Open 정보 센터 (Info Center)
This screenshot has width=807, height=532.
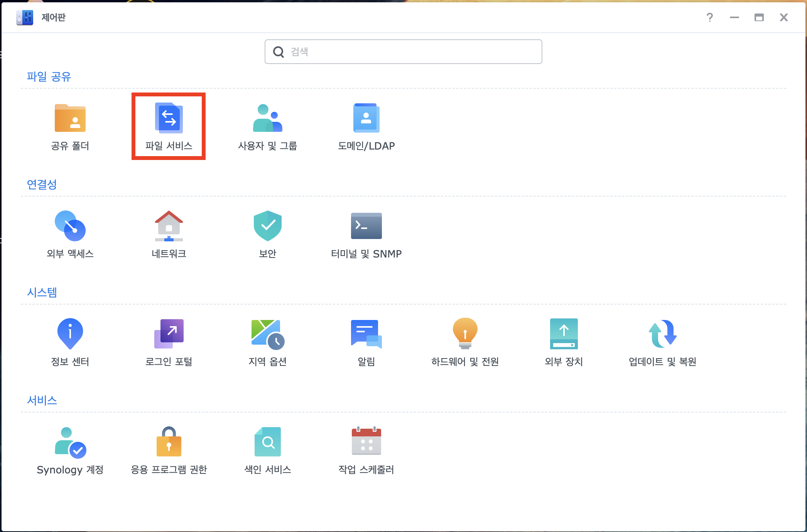[x=70, y=334]
